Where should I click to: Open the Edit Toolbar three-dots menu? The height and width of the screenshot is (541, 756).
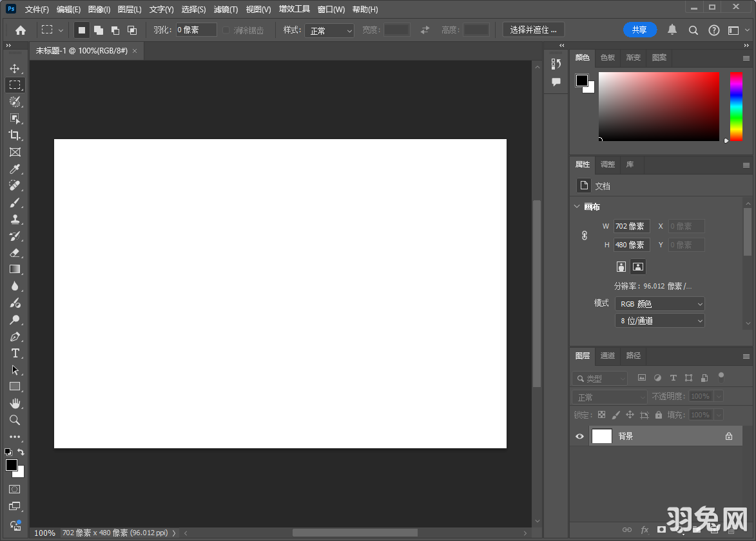tap(15, 437)
